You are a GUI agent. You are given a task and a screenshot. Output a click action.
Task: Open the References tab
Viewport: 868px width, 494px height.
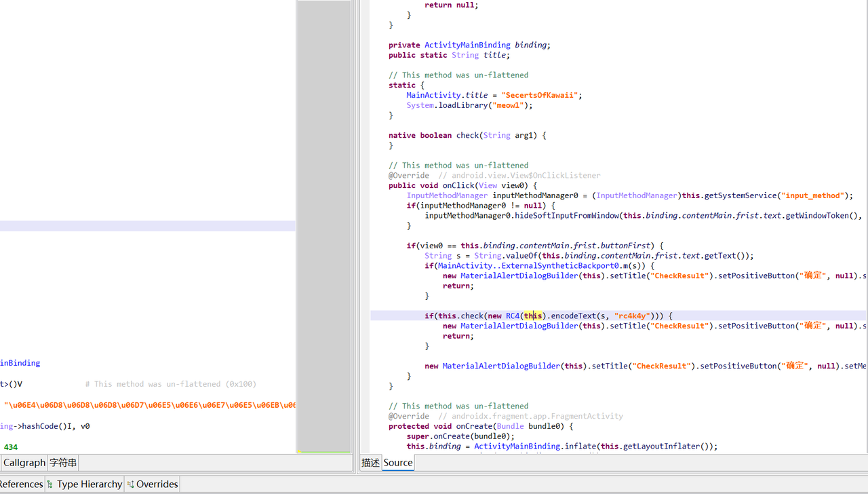pos(20,484)
